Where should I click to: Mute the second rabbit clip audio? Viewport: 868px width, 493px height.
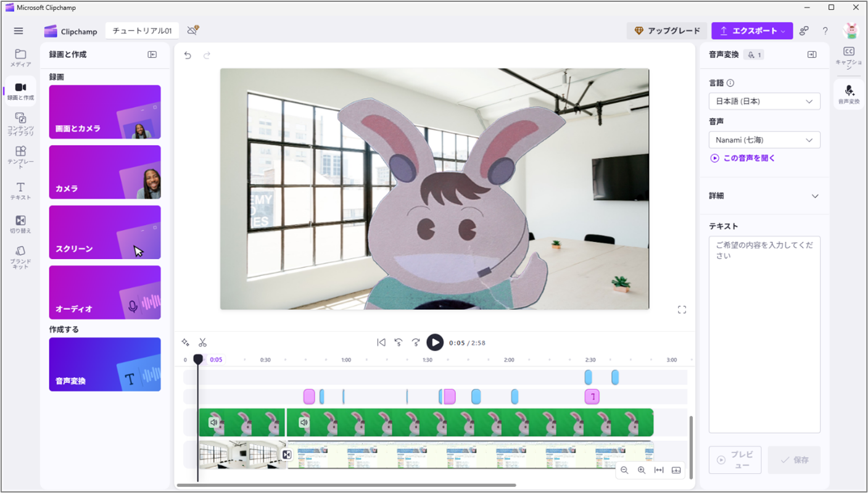[304, 423]
